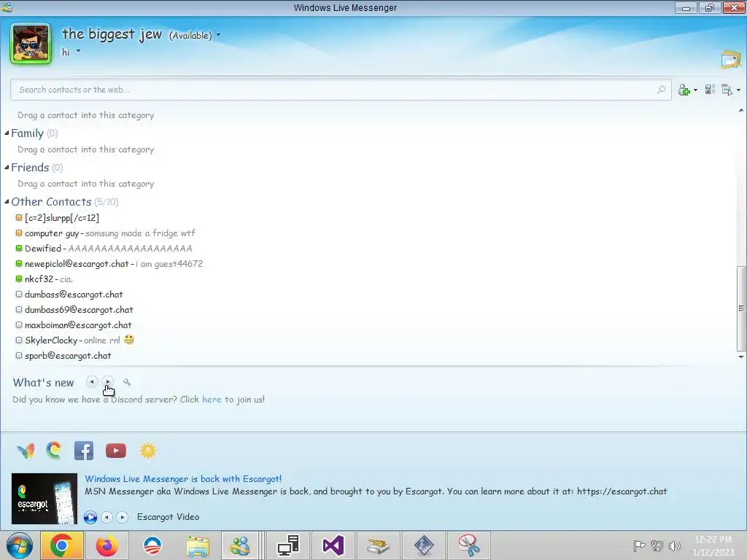
Task: Click the network tray icon
Action: coord(657,546)
